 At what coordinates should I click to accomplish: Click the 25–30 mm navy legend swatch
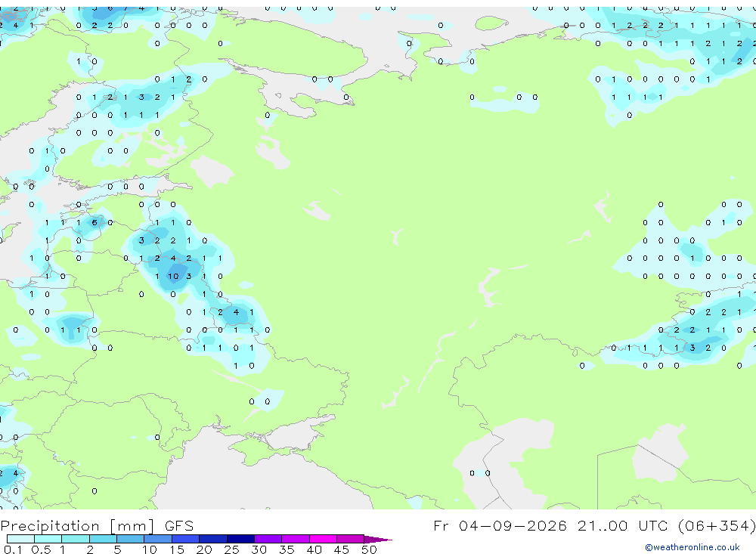(x=240, y=539)
